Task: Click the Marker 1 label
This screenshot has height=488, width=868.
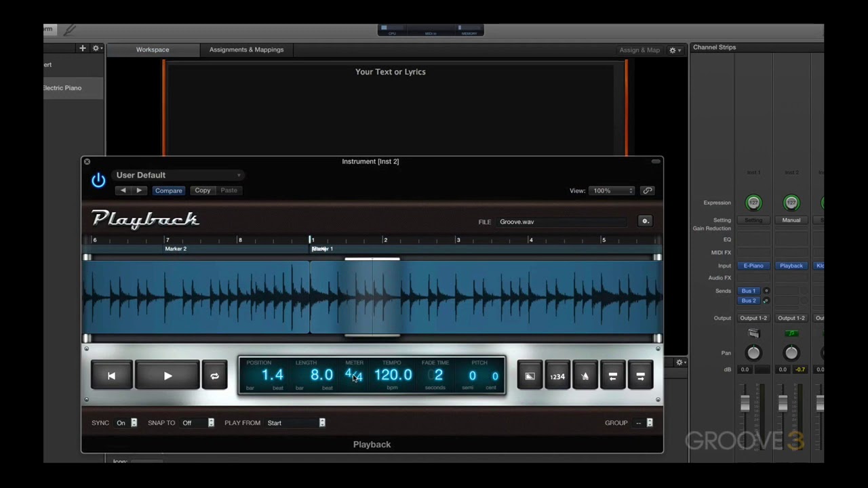Action: pyautogui.click(x=322, y=249)
